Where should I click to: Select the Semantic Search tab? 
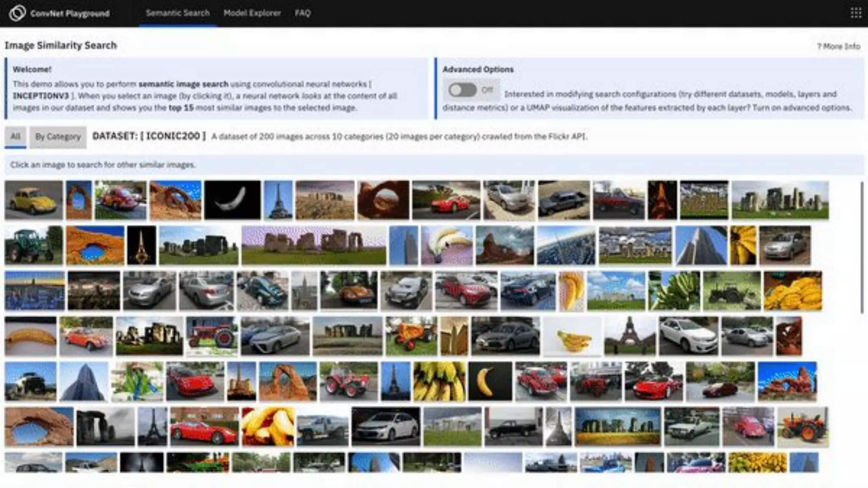click(x=178, y=13)
